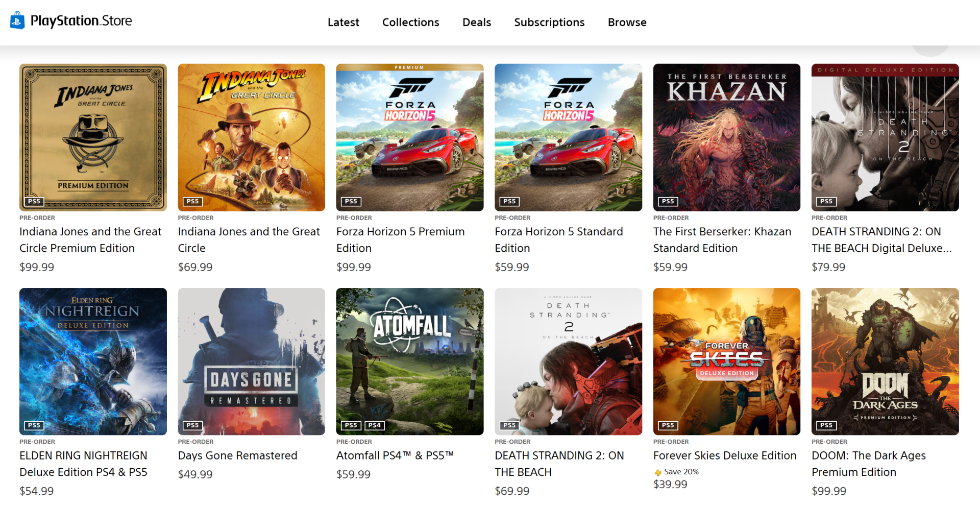
Task: Click title ELDEN RING NIGHTREIGN Deluxe Edition
Action: click(x=84, y=464)
